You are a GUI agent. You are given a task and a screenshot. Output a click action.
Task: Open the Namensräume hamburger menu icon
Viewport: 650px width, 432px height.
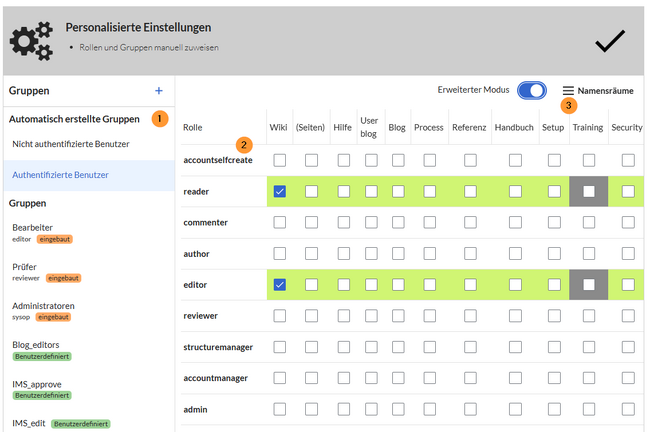coord(568,91)
